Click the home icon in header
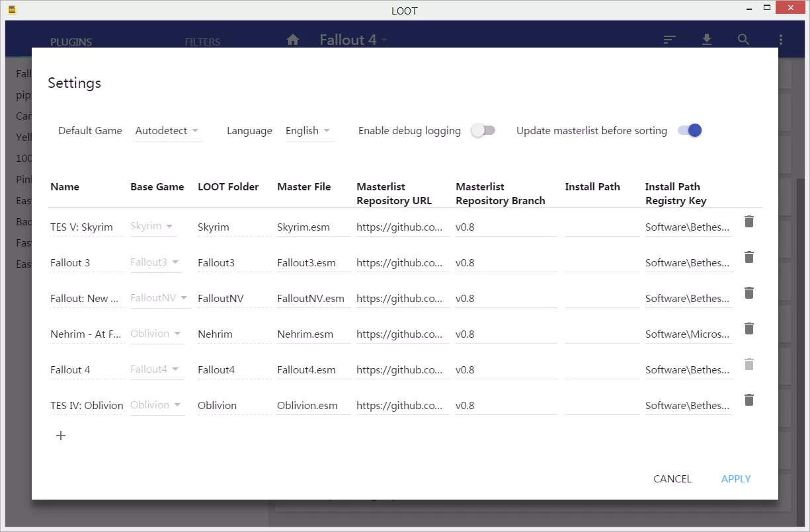This screenshot has width=810, height=532. coord(293,40)
